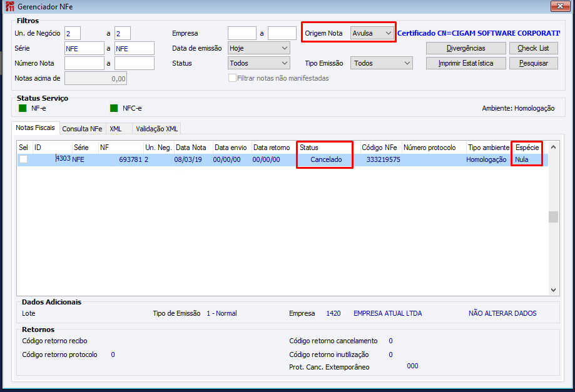Screen dimensions: 575x392
Task: Open the Data de emissão dropdown
Action: pyautogui.click(x=259, y=48)
